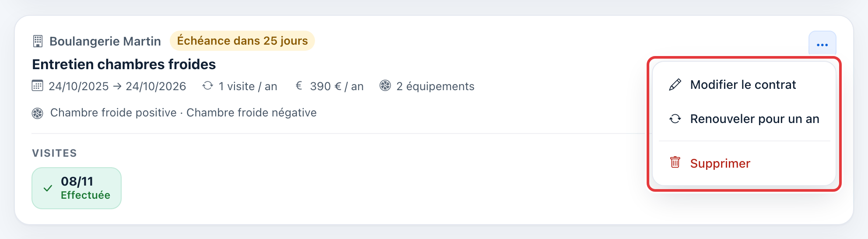Screen dimensions: 868x239
Task: Click the equipment icon before Chambre froide positive
Action: point(38,113)
